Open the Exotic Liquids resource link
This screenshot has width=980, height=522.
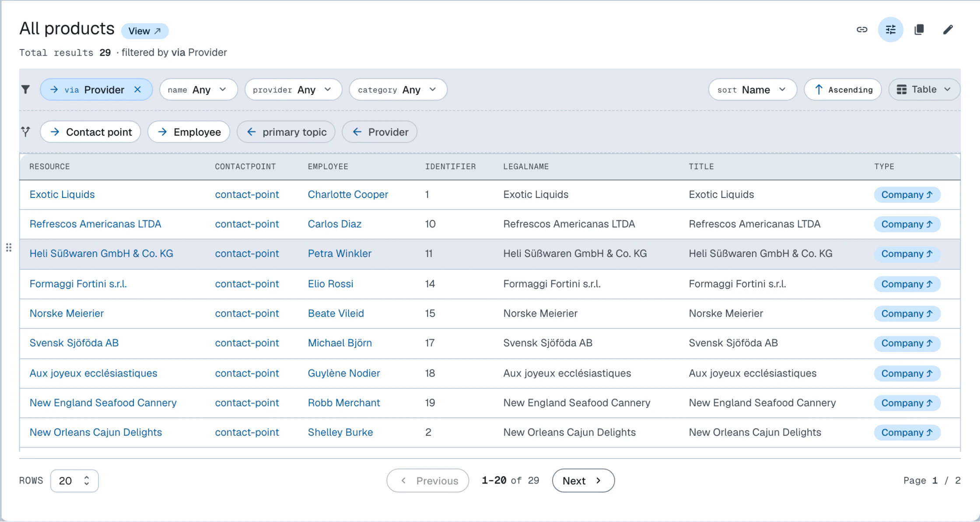(x=62, y=194)
